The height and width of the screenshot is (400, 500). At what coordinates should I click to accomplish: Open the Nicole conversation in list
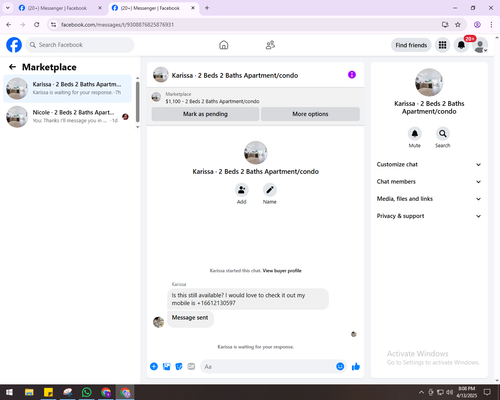[68, 117]
